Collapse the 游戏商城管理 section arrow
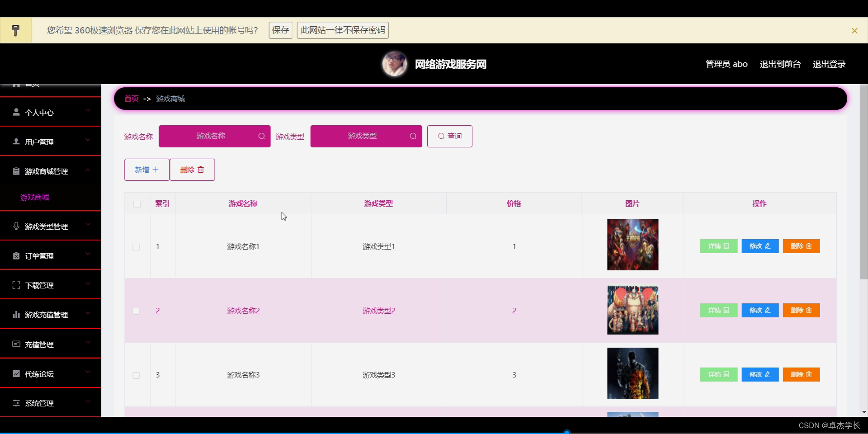 click(88, 169)
